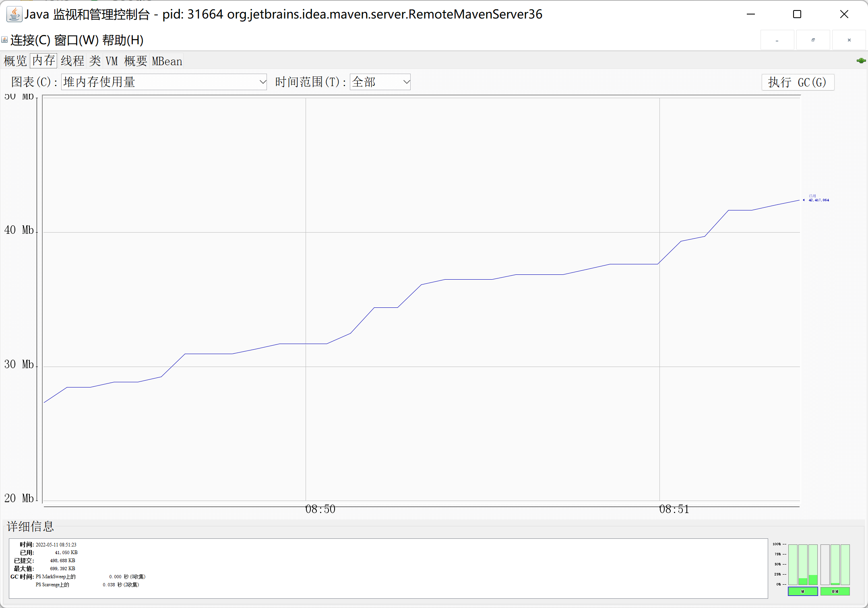This screenshot has width=868, height=608.
Task: Select the third heap memory pool bar
Action: (x=813, y=565)
